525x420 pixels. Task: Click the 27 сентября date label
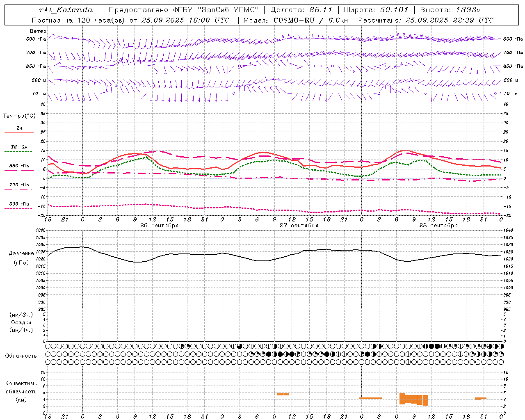pyautogui.click(x=299, y=226)
